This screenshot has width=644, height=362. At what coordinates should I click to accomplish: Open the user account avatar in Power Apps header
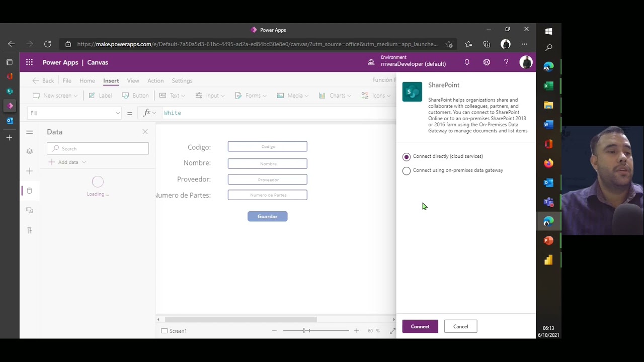pos(526,62)
